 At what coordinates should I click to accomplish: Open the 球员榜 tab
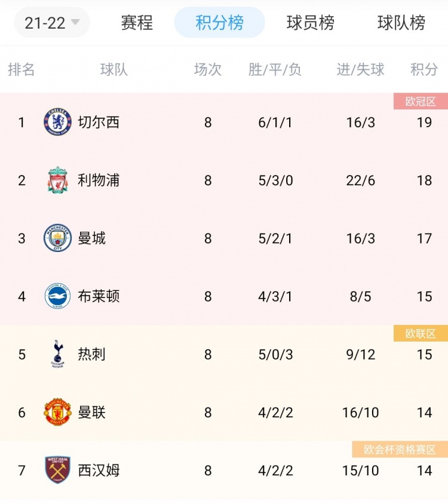pos(311,23)
